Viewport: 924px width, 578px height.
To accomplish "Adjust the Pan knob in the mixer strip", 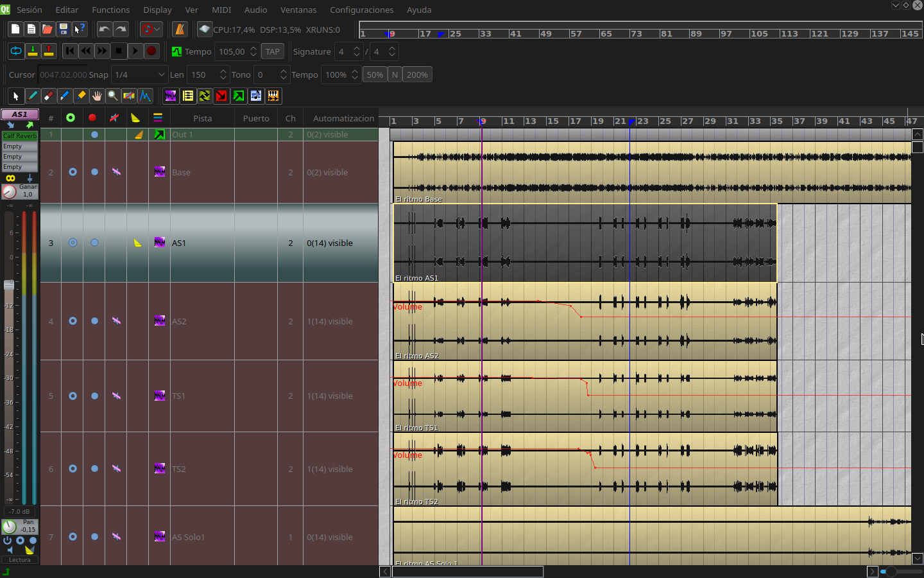I will click(x=8, y=527).
